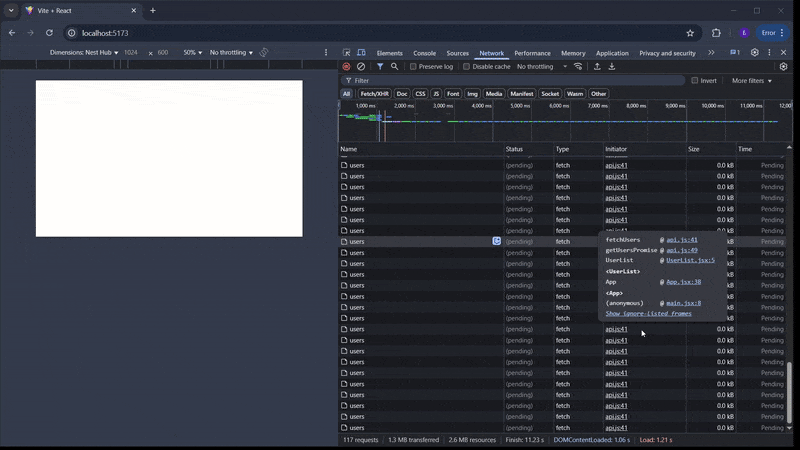Viewport: 800px width, 450px height.
Task: Click the inspect element picker icon
Action: tap(347, 53)
